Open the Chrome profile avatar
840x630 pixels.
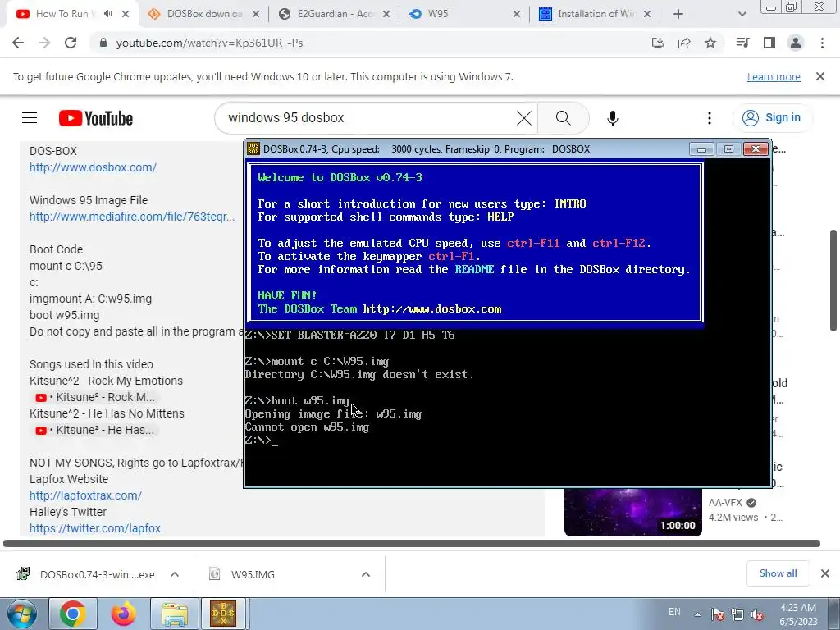(x=796, y=43)
